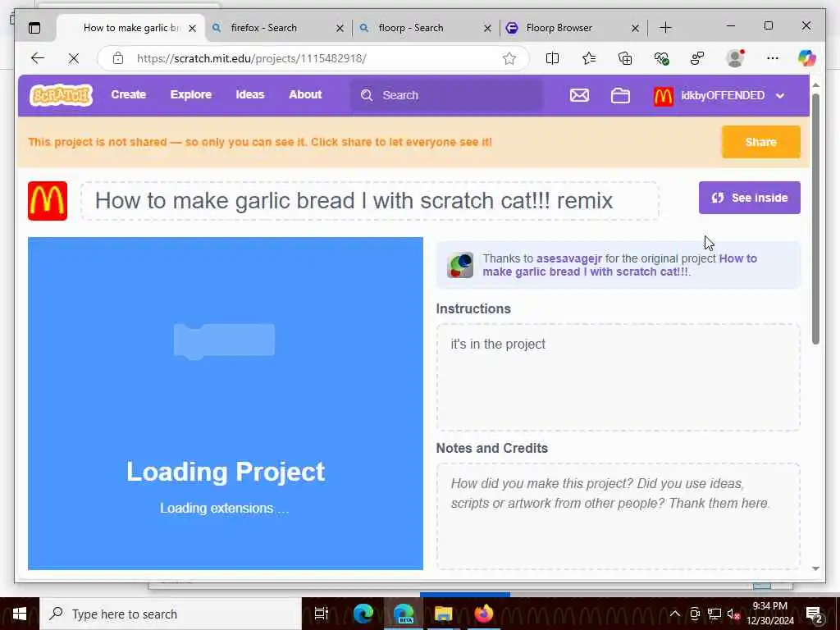Stop loading the page
The height and width of the screenshot is (630, 840).
pos(73,58)
